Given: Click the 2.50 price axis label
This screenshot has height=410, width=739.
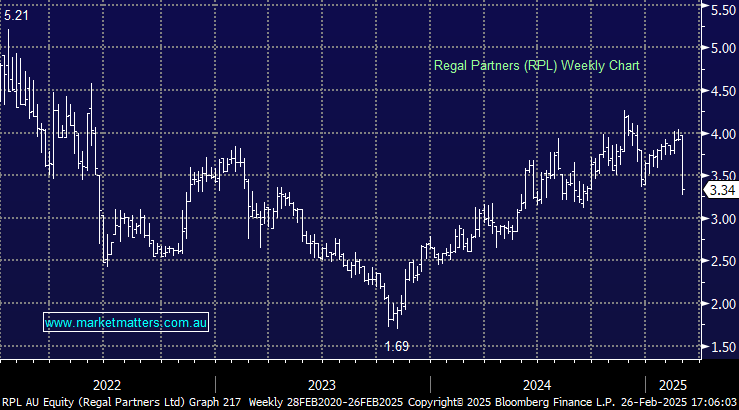Looking at the screenshot, I should 723,261.
